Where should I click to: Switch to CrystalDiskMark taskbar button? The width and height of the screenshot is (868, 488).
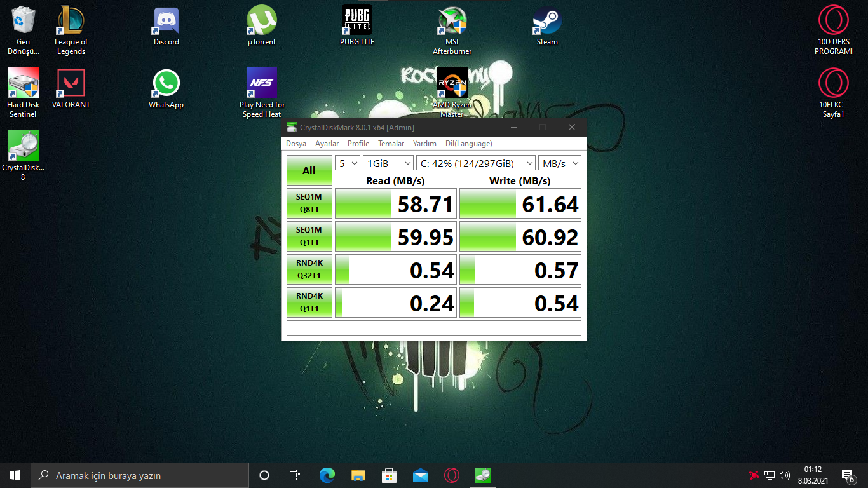(x=483, y=475)
